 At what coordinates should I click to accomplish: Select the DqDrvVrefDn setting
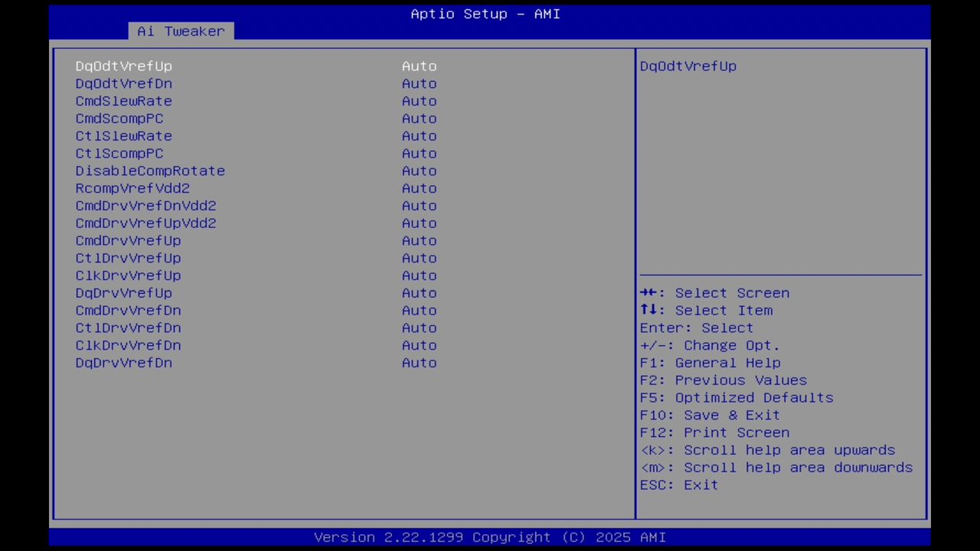pos(123,363)
